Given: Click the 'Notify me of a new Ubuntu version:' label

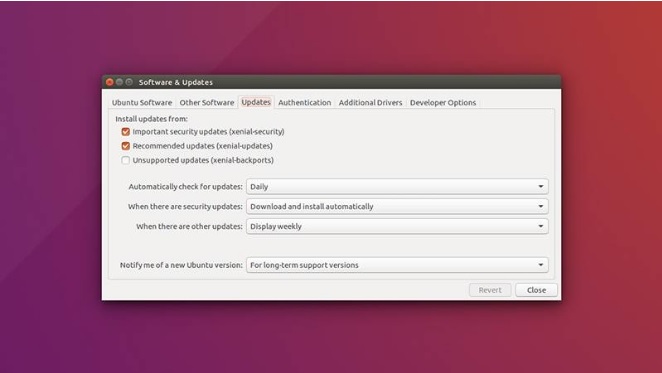Looking at the screenshot, I should click(x=181, y=265).
